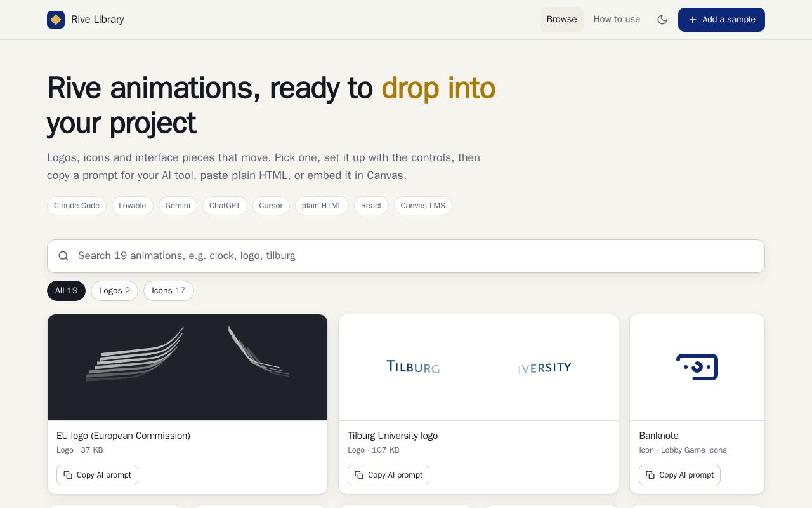The width and height of the screenshot is (812, 508).
Task: Select the Canvas LMS chip
Action: pos(423,206)
